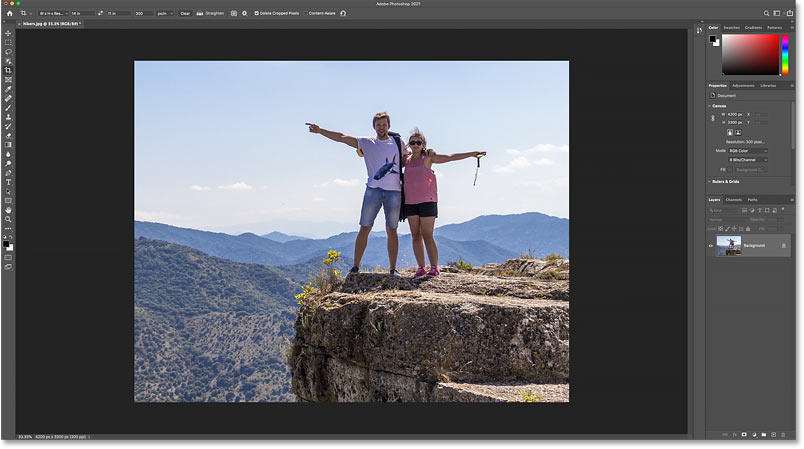Select the Clone Stamp tool

click(8, 117)
